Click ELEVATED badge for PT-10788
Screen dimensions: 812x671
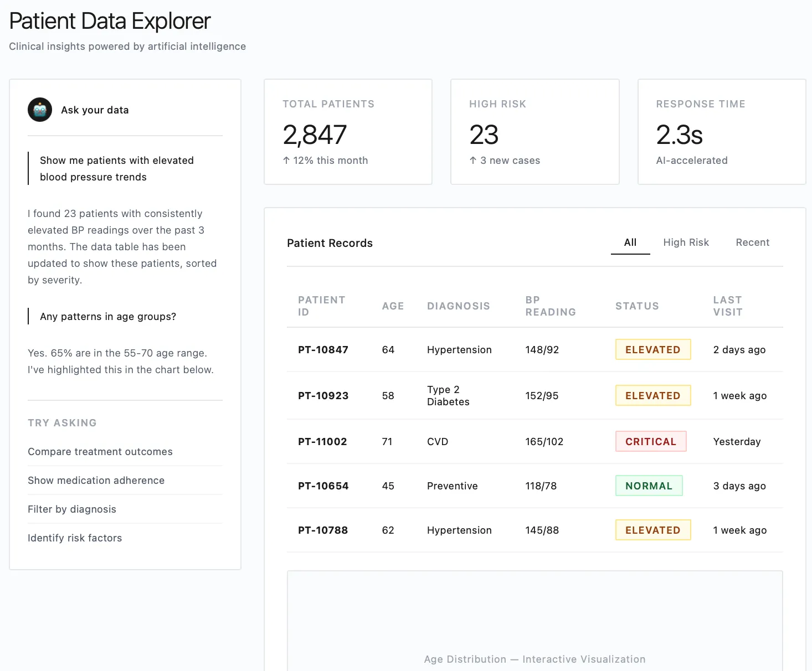click(x=652, y=530)
